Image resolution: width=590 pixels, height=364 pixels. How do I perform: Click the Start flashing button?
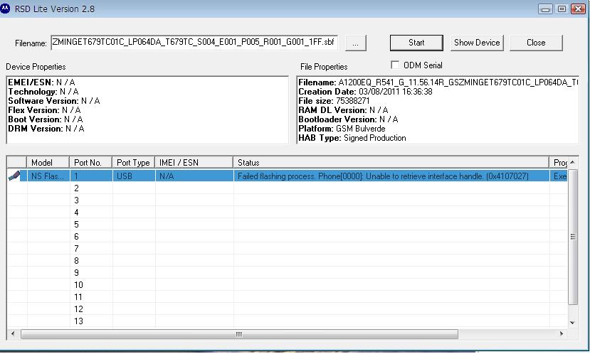point(416,43)
